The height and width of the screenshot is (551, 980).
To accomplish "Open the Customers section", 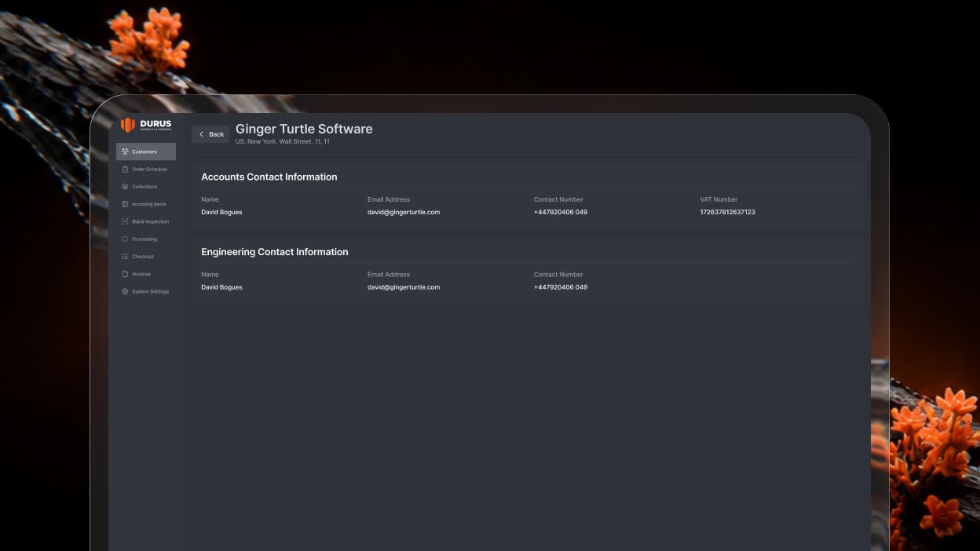I will tap(146, 151).
